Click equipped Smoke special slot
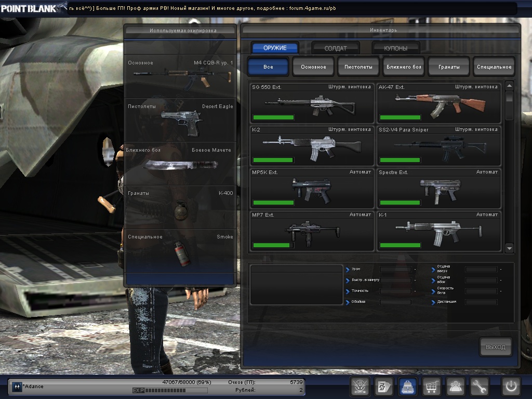The width and height of the screenshot is (532, 399). (180, 250)
